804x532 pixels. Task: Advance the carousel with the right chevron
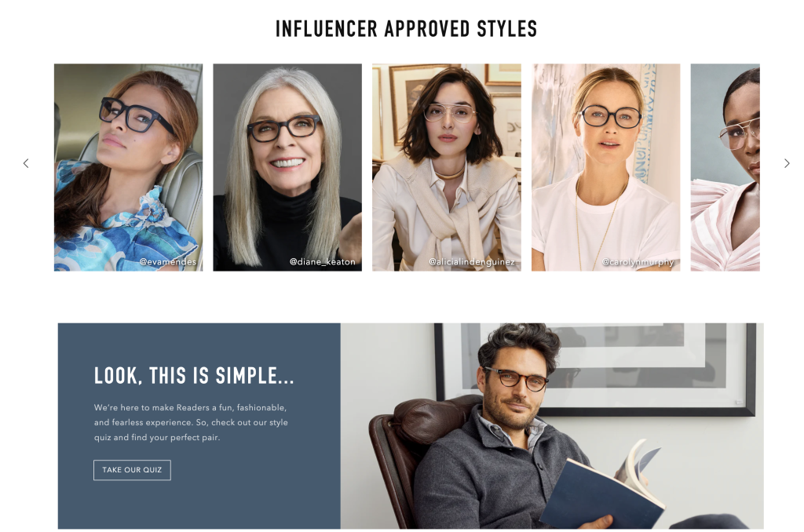(x=787, y=163)
